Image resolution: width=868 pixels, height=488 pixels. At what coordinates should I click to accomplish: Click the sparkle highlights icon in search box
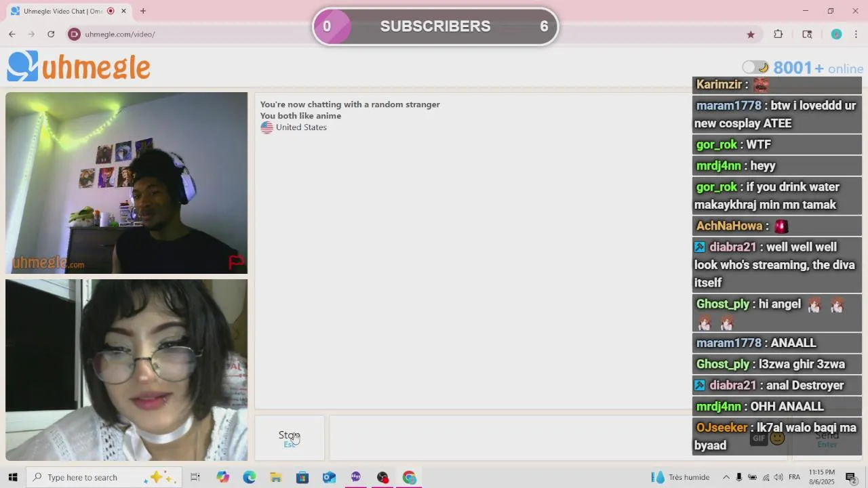coord(160,477)
